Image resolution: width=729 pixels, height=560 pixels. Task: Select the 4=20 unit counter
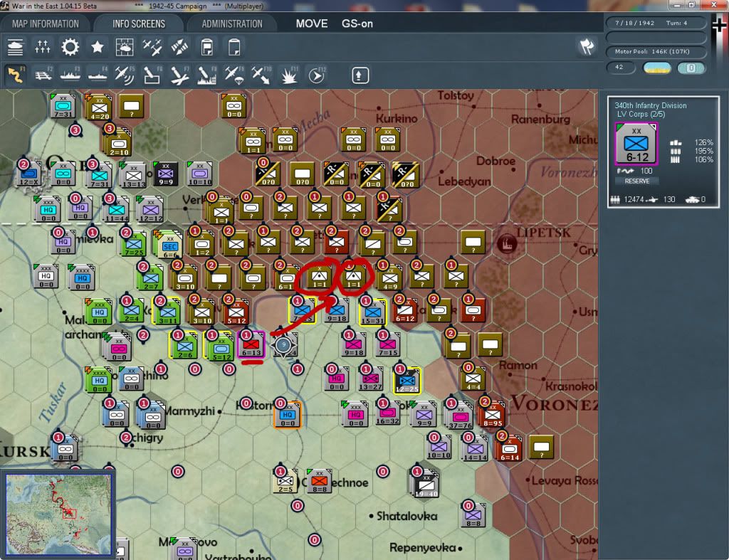click(100, 107)
